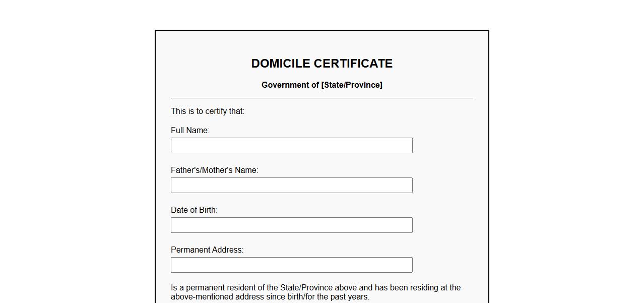644x303 pixels.
Task: Select the Date of Birth input field
Action: click(291, 225)
